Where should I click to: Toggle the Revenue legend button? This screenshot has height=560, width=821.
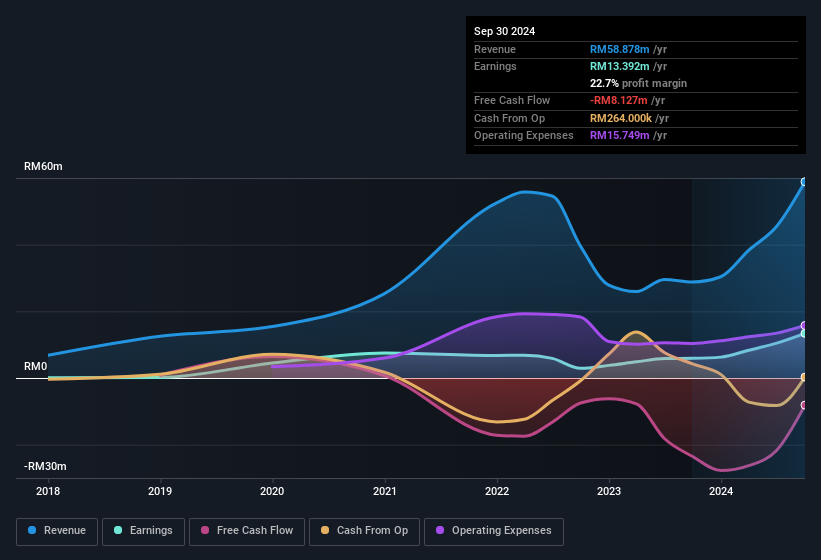pyautogui.click(x=57, y=531)
